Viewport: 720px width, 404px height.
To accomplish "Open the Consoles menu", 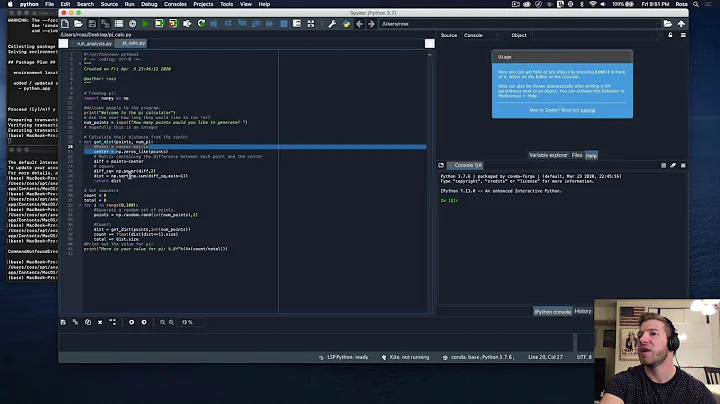I will coord(175,4).
